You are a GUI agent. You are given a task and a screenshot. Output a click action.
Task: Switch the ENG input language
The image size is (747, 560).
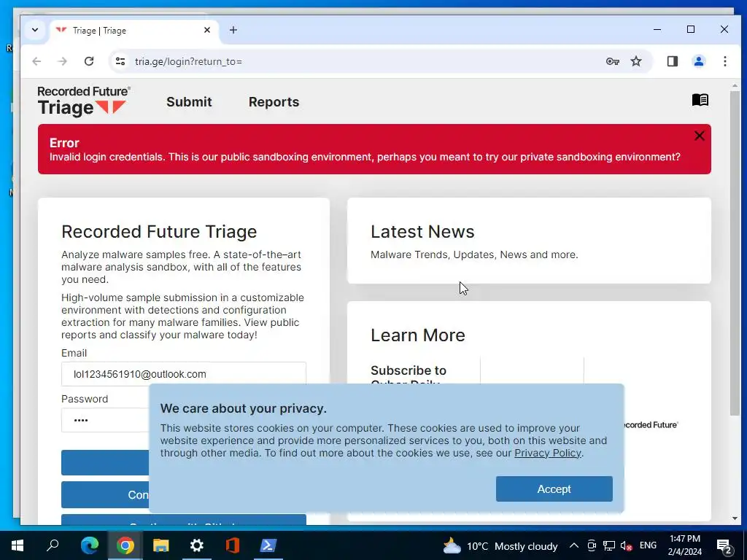coord(648,545)
